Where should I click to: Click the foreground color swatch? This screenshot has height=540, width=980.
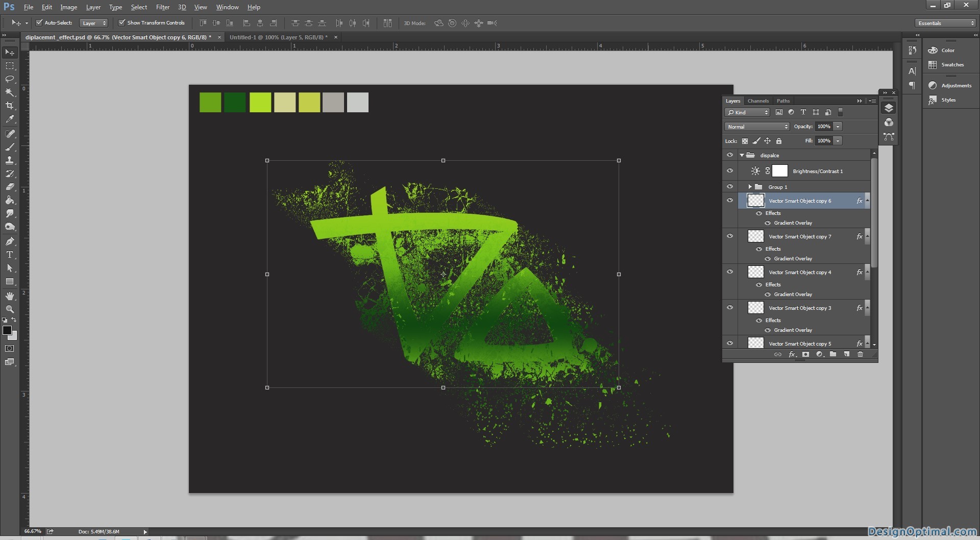click(x=7, y=330)
